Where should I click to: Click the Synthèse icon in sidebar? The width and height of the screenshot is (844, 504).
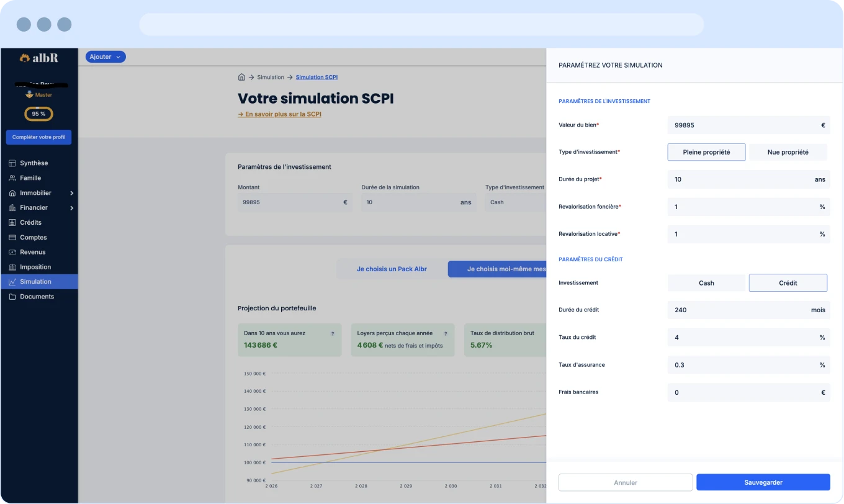coord(12,163)
